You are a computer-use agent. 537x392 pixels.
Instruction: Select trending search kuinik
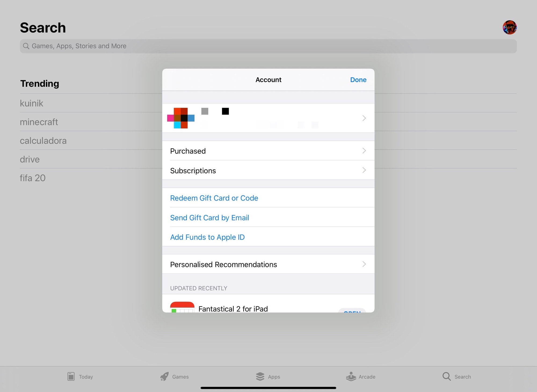(31, 103)
